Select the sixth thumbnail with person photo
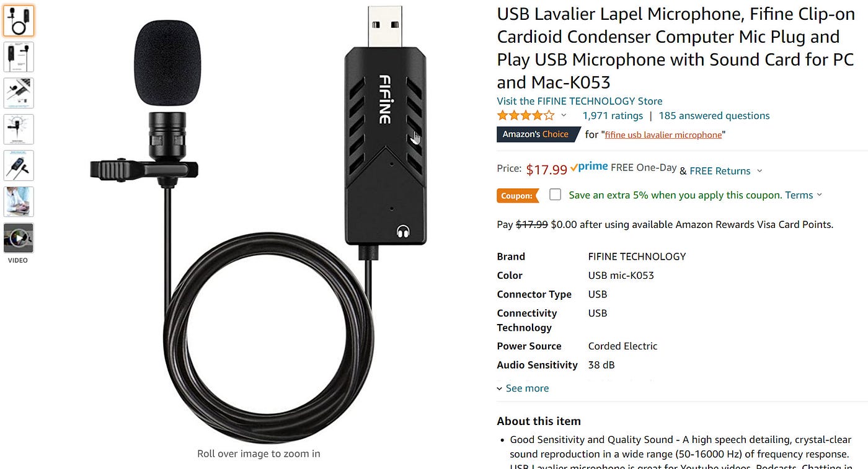The width and height of the screenshot is (868, 469). [x=19, y=201]
